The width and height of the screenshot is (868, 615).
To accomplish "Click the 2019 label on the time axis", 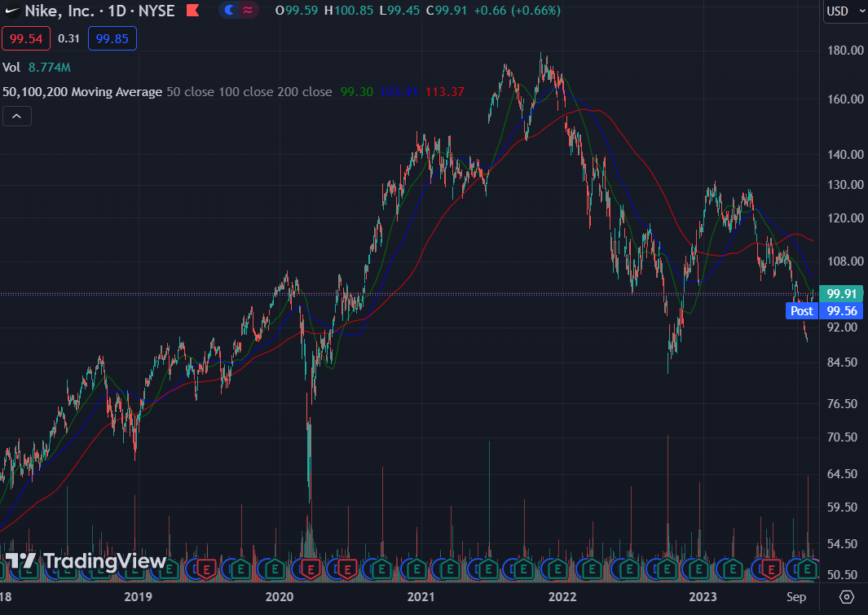I will pos(138,597).
